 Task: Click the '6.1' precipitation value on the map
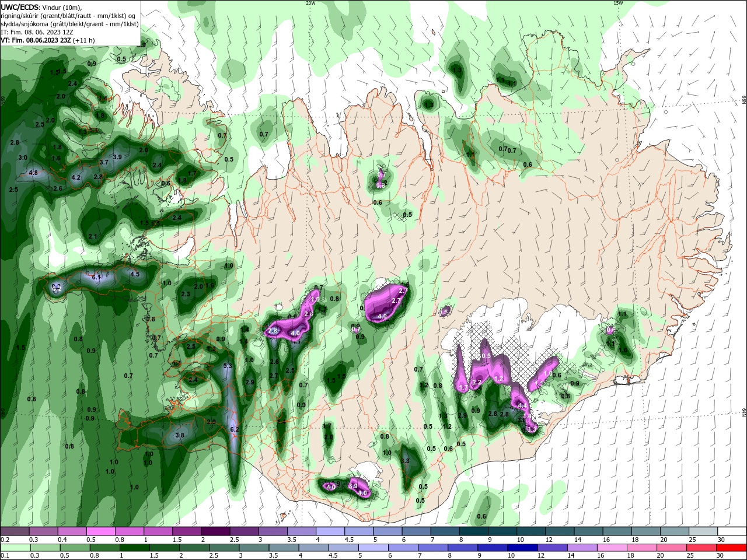tap(97, 278)
